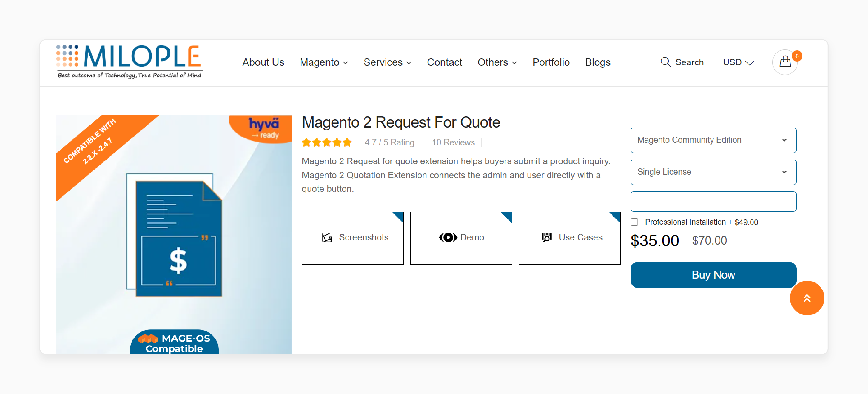Open the Services dropdown menu
The image size is (868, 394).
click(387, 62)
